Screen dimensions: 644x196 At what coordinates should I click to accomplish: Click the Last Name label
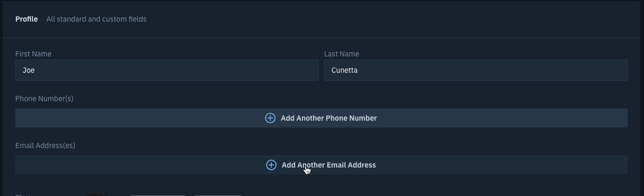(342, 54)
